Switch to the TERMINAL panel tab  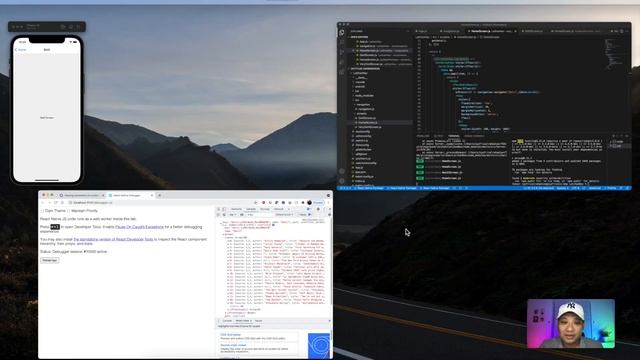click(453, 136)
